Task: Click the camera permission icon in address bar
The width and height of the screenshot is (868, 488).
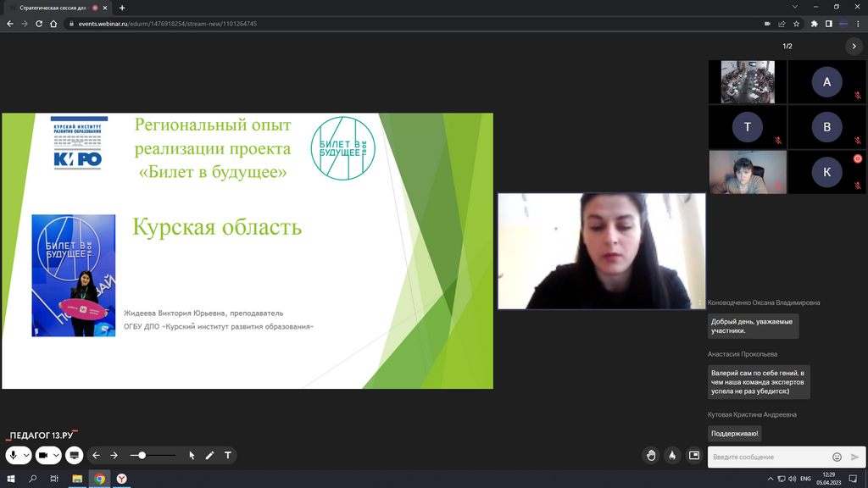Action: point(767,24)
